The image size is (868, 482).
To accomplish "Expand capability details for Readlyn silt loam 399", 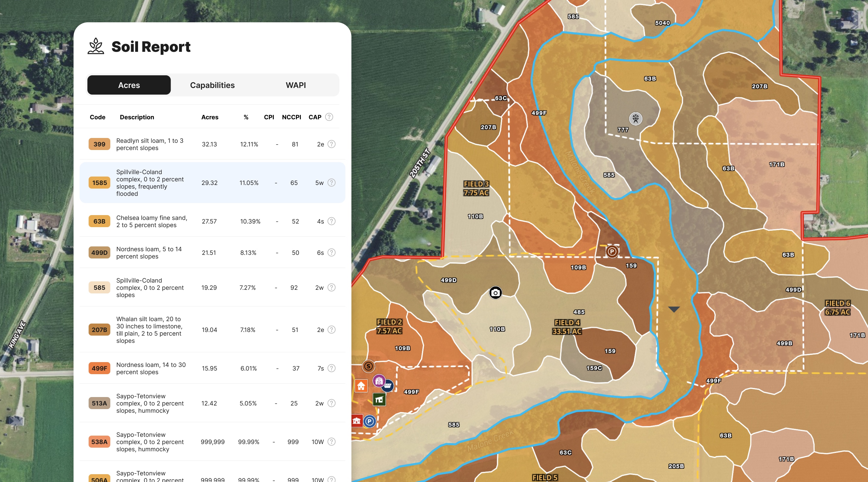I will [x=332, y=144].
